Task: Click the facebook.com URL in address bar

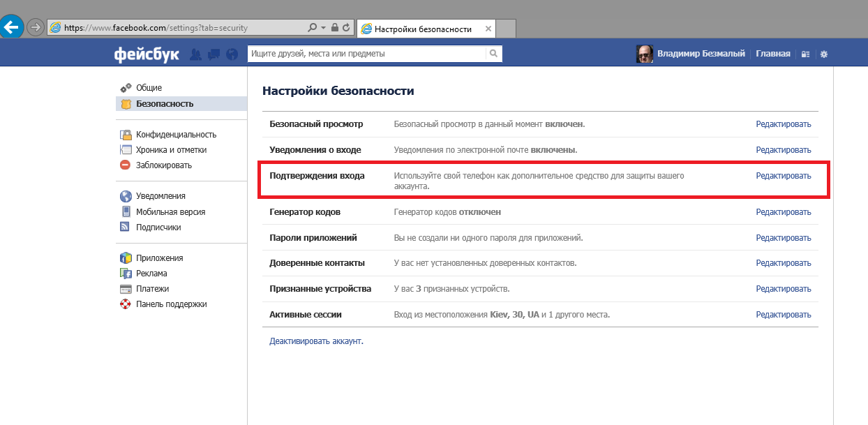Action: [156, 28]
